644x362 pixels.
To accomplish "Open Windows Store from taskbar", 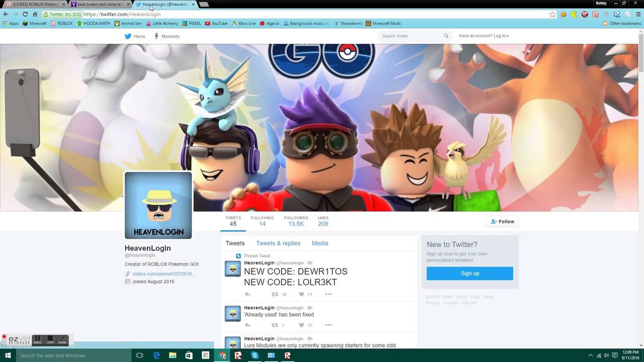I will click(189, 355).
